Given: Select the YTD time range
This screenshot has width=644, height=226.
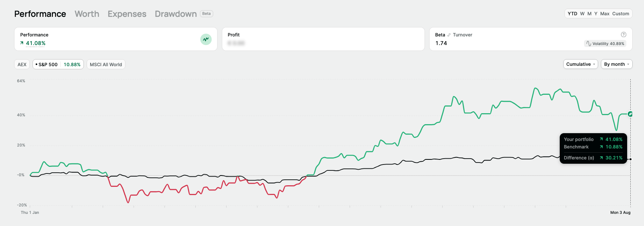Looking at the screenshot, I should 572,14.
